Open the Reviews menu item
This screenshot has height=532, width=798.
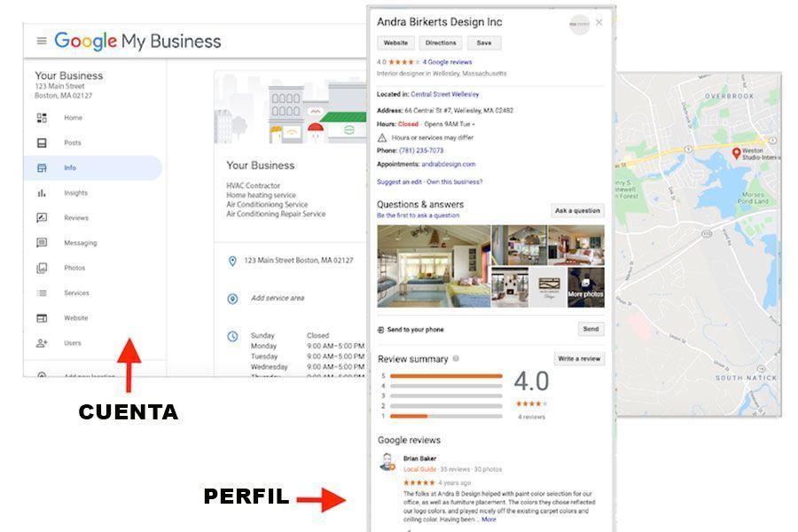point(76,218)
